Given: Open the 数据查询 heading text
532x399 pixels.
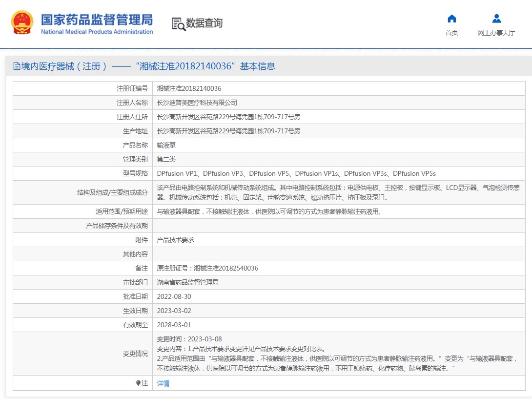Looking at the screenshot, I should [x=204, y=23].
